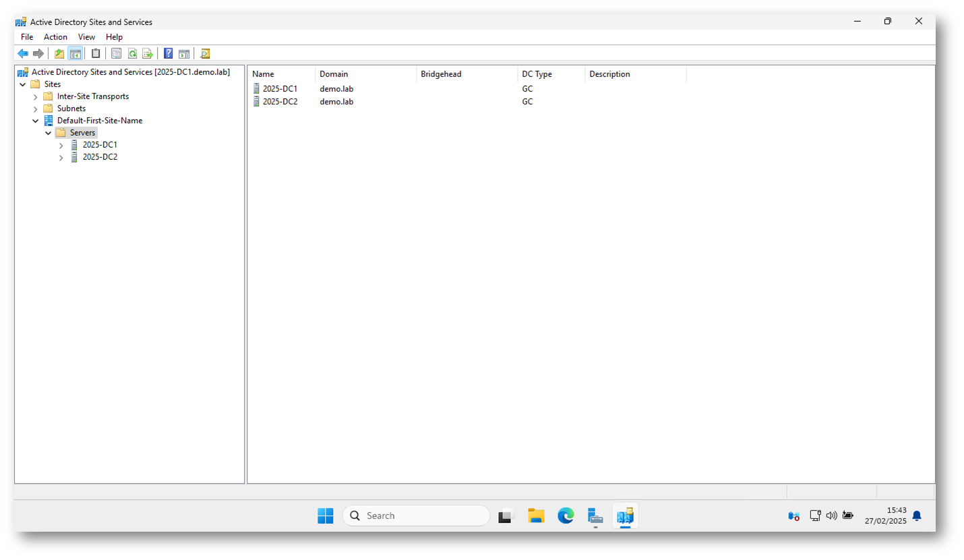This screenshot has width=964, height=560.
Task: Open the View menu
Action: [86, 37]
